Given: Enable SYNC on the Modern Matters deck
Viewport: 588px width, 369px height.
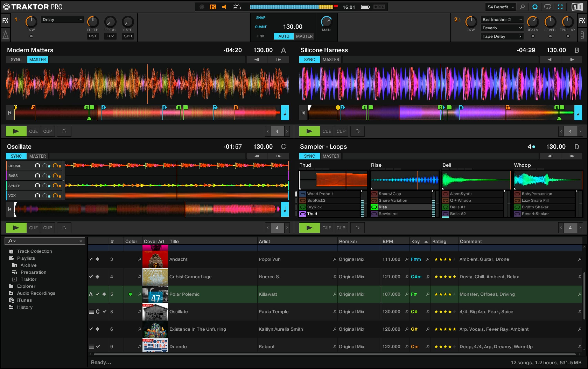Looking at the screenshot, I should coord(16,60).
